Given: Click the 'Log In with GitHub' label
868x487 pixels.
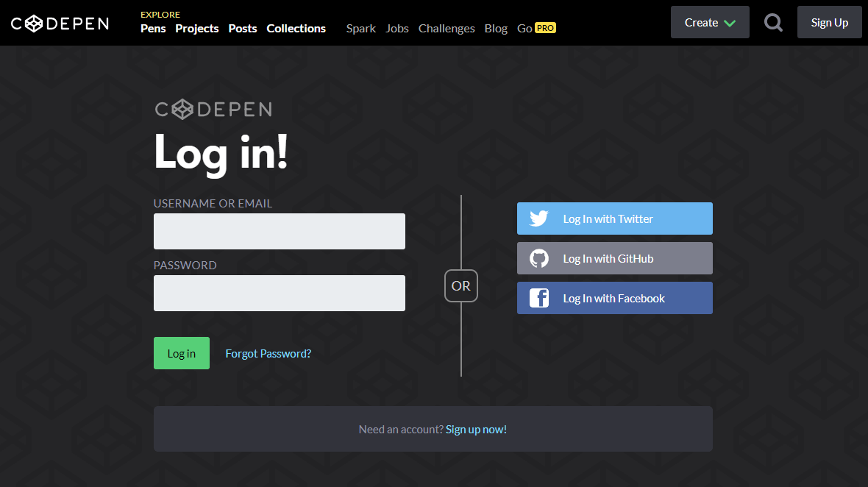Looking at the screenshot, I should point(608,258).
